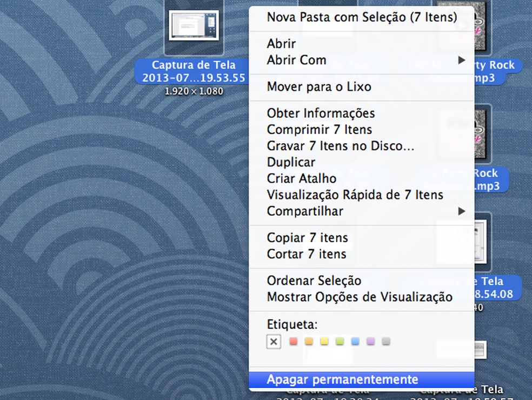The height and width of the screenshot is (400, 532).
Task: Remove label with the X swatch
Action: [274, 342]
